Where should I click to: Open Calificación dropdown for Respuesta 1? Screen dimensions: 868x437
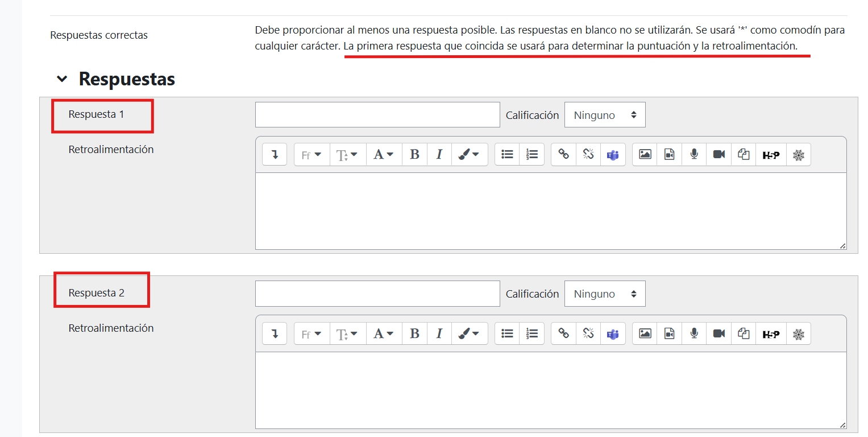605,115
